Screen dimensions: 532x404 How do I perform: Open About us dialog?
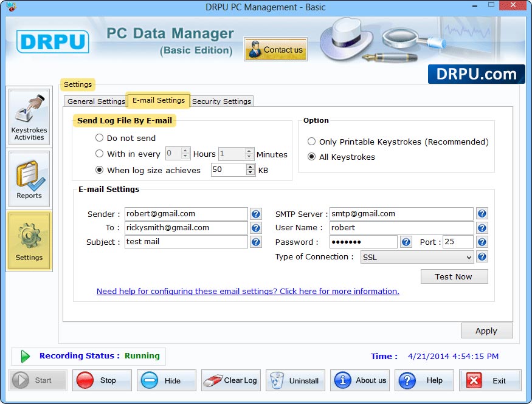[x=360, y=380]
